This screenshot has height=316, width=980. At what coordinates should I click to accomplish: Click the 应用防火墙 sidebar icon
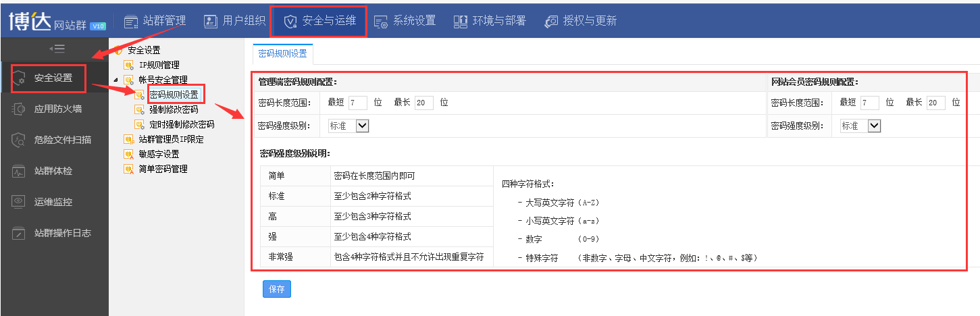pos(19,109)
